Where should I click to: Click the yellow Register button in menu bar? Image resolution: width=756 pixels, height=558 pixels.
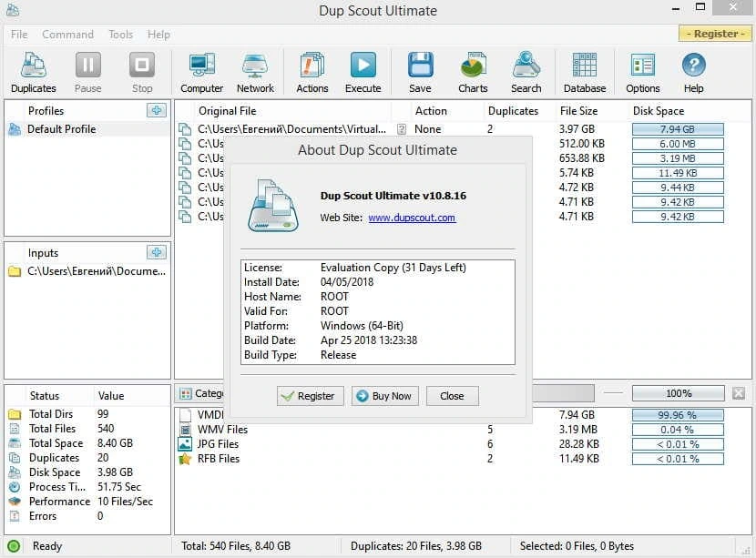716,34
